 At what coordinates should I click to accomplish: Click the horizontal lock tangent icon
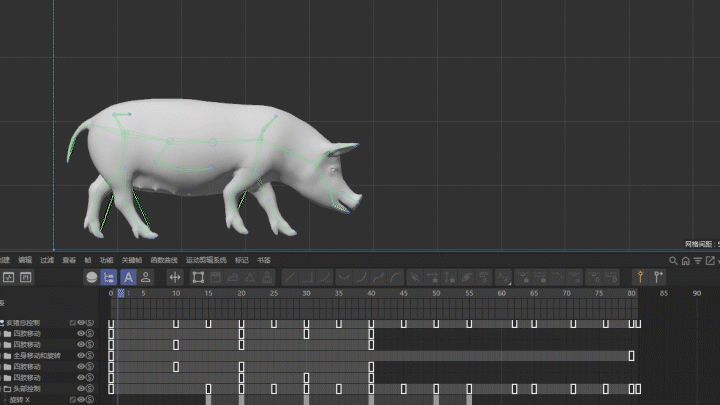432,277
